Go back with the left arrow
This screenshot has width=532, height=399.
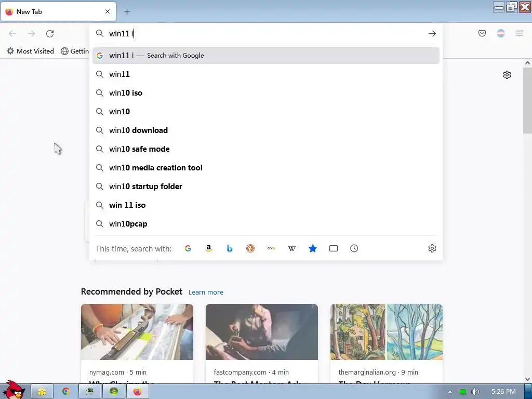point(12,34)
